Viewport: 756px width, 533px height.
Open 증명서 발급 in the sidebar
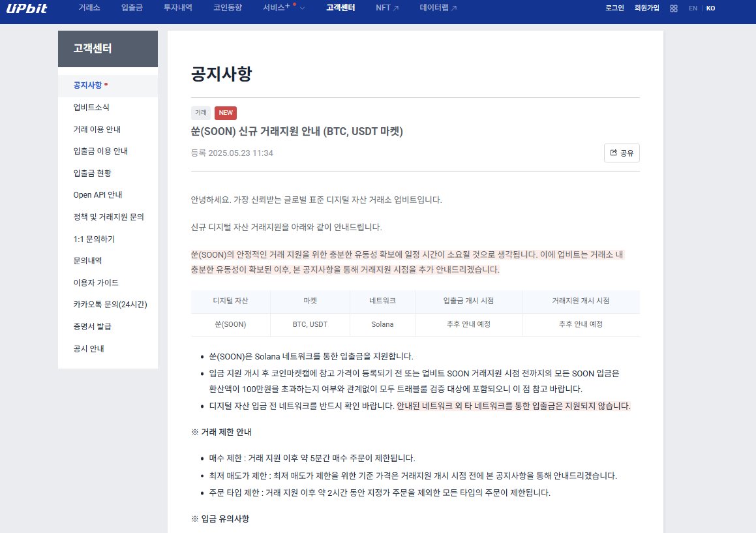click(x=108, y=327)
